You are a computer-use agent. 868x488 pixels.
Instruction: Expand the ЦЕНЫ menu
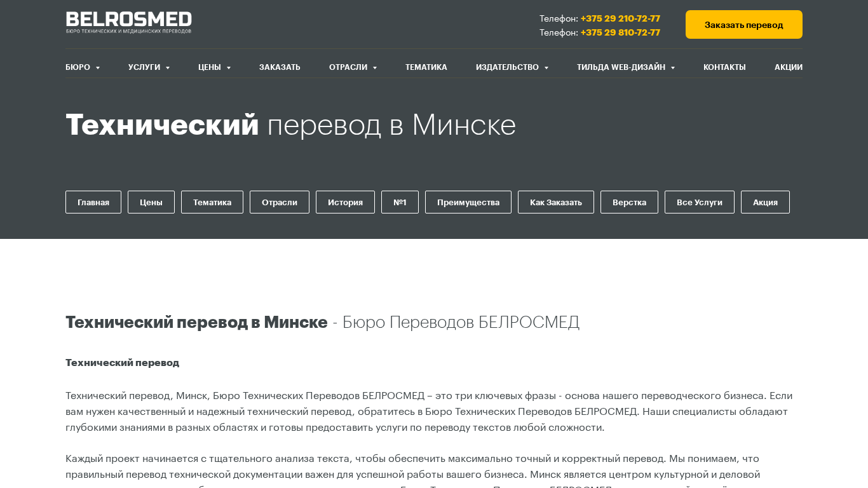point(215,67)
